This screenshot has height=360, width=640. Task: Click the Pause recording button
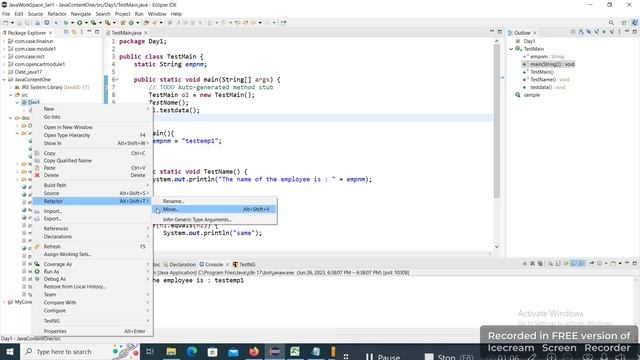click(383, 356)
